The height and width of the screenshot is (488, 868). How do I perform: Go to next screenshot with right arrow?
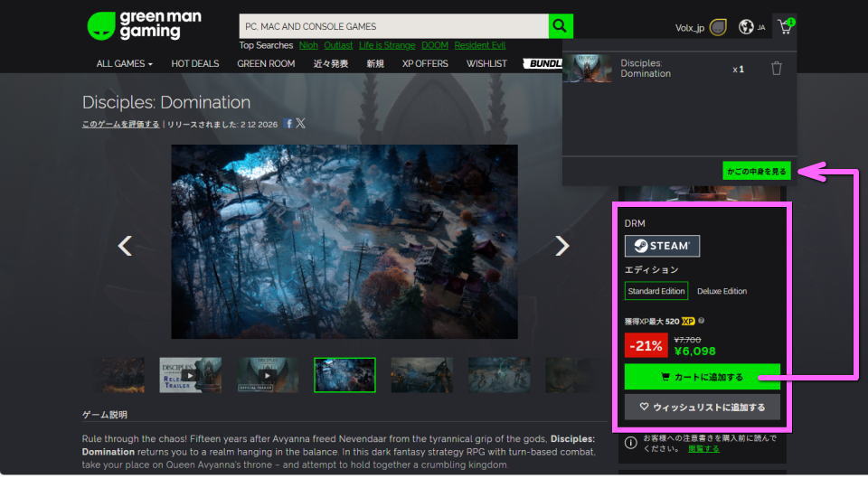tap(561, 246)
